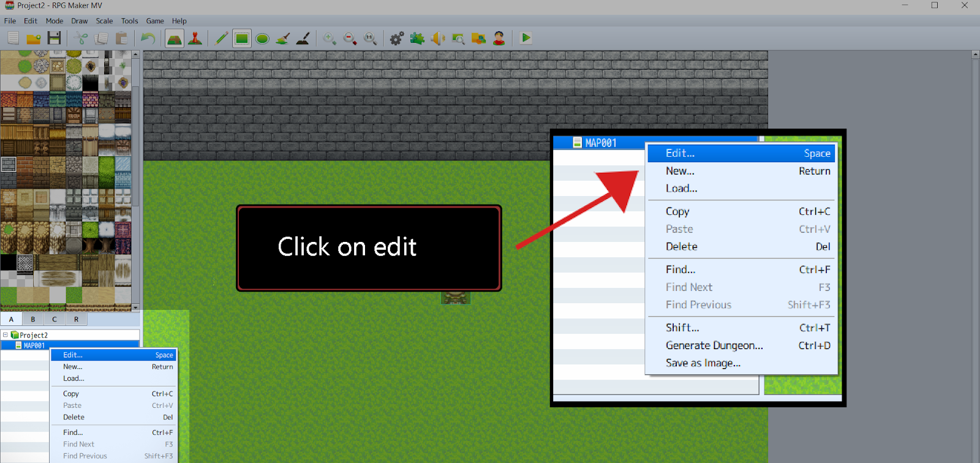Choose Find... in the left context menu
This screenshot has height=463, width=980.
113,432
